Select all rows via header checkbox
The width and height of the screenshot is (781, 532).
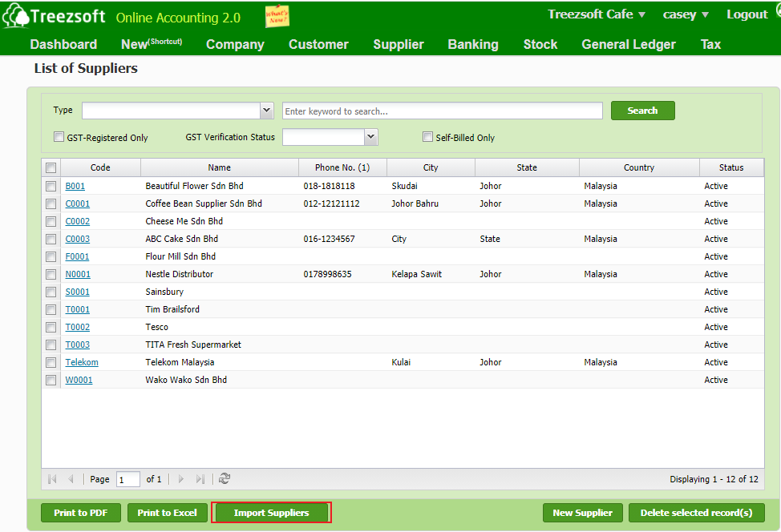tap(51, 168)
